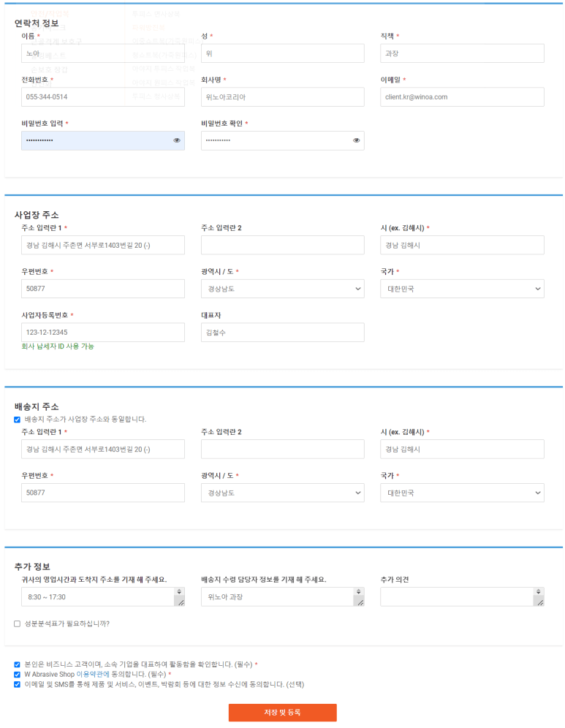Image resolution: width=565 pixels, height=728 pixels.
Task: Click the 이메일 input field
Action: point(462,96)
